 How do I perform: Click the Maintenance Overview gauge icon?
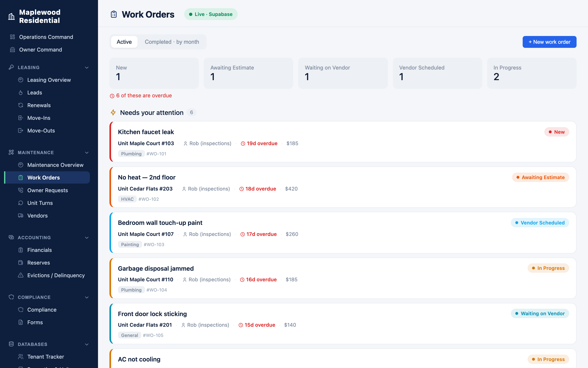click(21, 165)
